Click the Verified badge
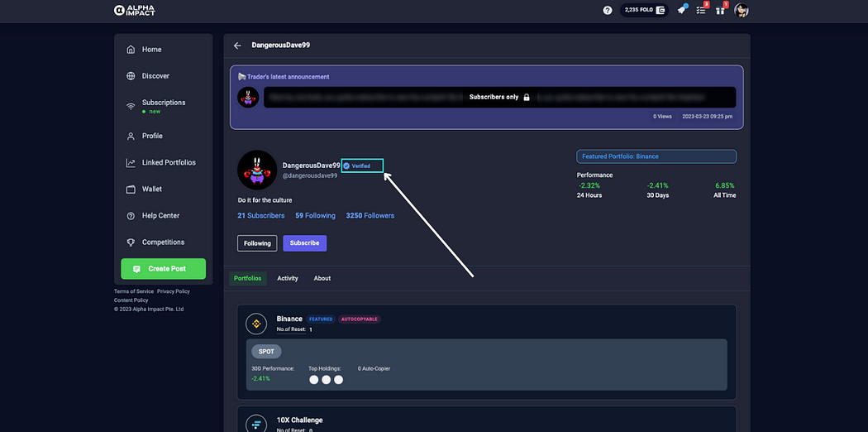This screenshot has height=432, width=868. click(x=356, y=166)
